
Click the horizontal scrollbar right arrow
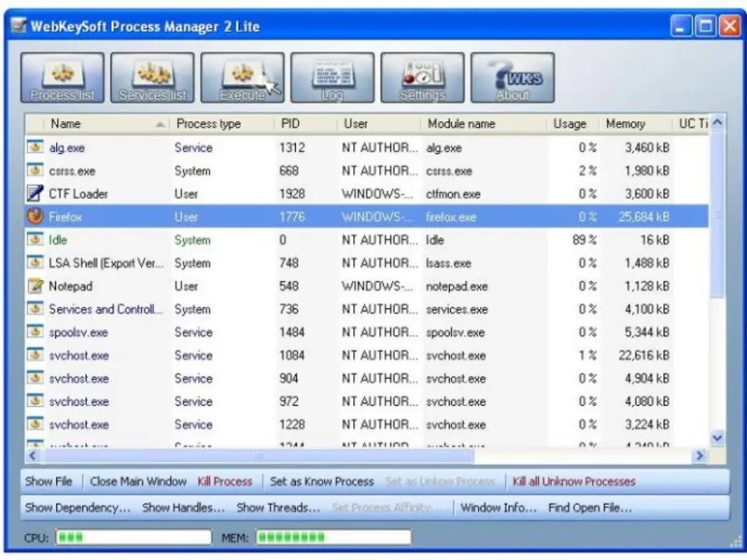coord(699,455)
